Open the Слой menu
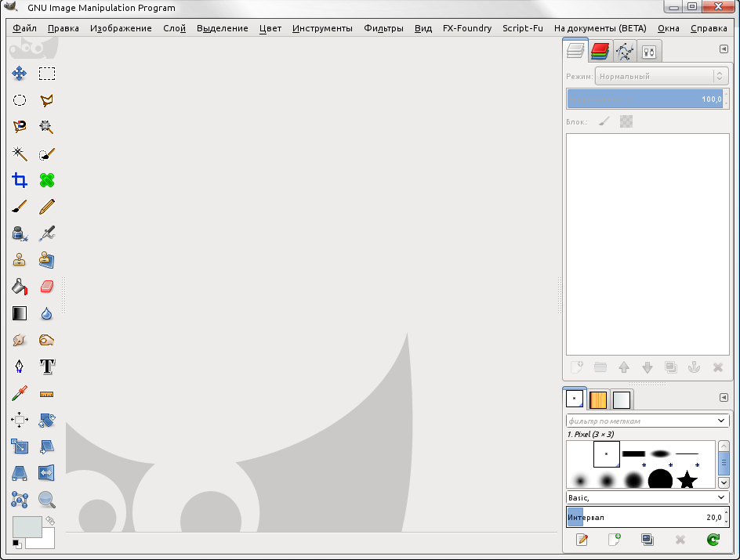The image size is (740, 560). click(174, 28)
